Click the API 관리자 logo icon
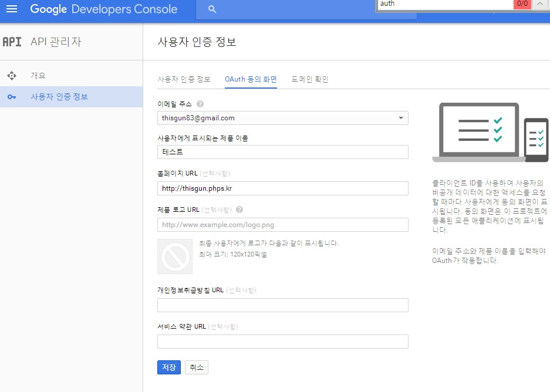The image size is (550, 392). (12, 42)
